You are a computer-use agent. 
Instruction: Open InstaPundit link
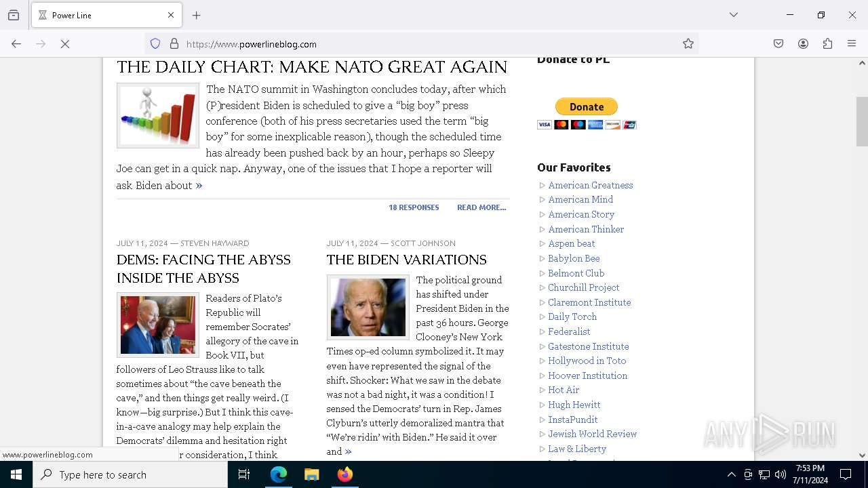(x=573, y=420)
